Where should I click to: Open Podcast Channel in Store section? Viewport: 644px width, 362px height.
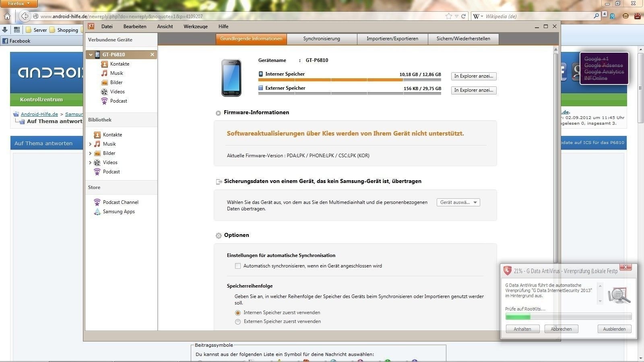(x=120, y=202)
